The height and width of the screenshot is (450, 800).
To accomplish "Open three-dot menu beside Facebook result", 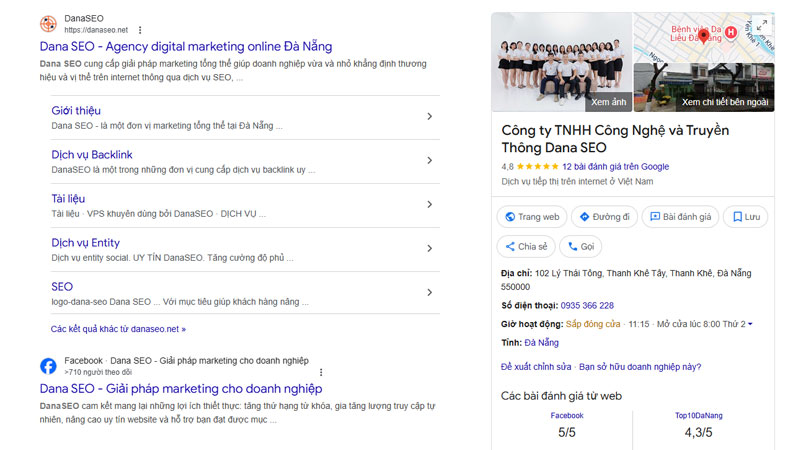I will coord(321,371).
